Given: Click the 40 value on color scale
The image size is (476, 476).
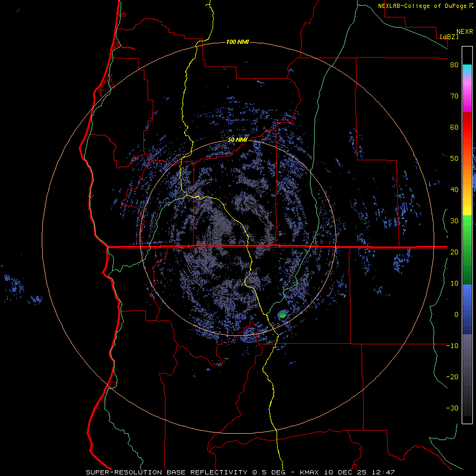Looking at the screenshot, I should coord(454,190).
